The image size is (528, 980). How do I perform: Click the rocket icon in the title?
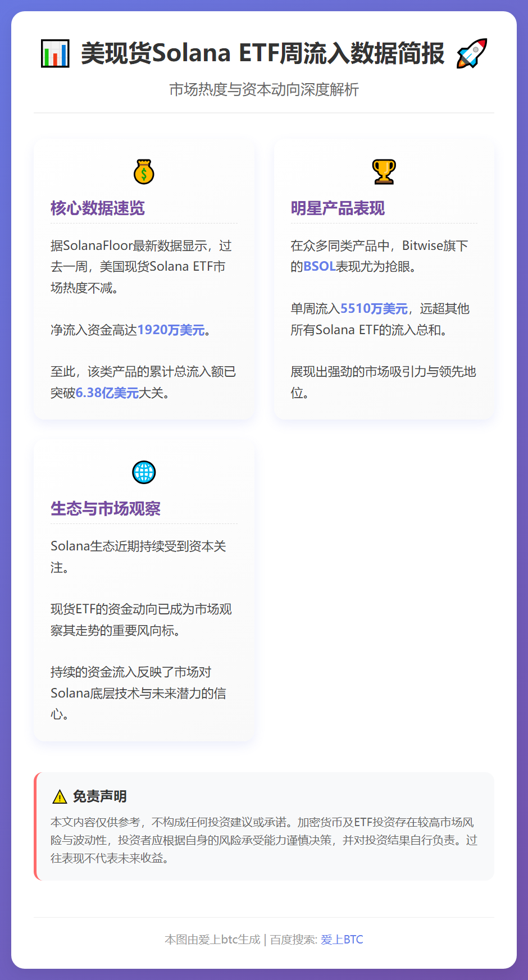[472, 53]
